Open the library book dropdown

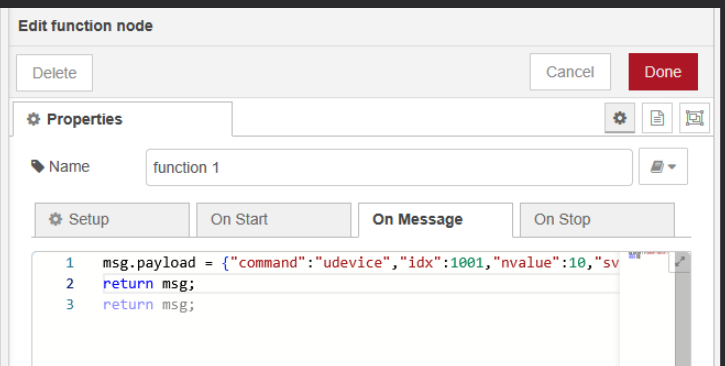[663, 166]
